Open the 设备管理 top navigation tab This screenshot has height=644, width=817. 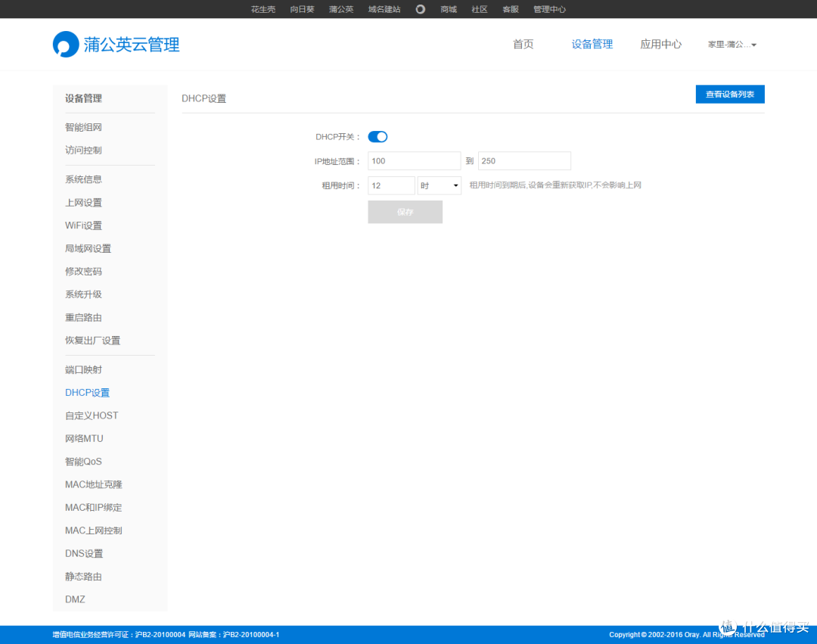[x=592, y=45]
